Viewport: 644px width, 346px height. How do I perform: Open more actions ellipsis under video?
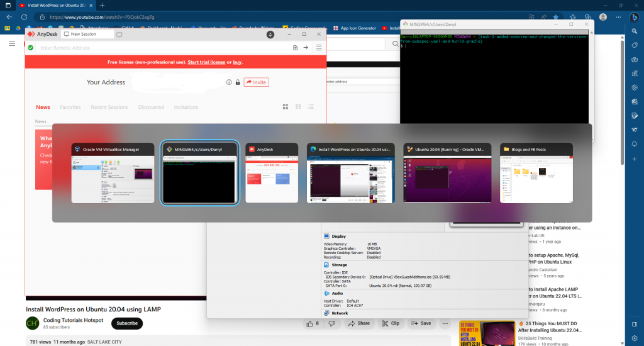click(445, 323)
